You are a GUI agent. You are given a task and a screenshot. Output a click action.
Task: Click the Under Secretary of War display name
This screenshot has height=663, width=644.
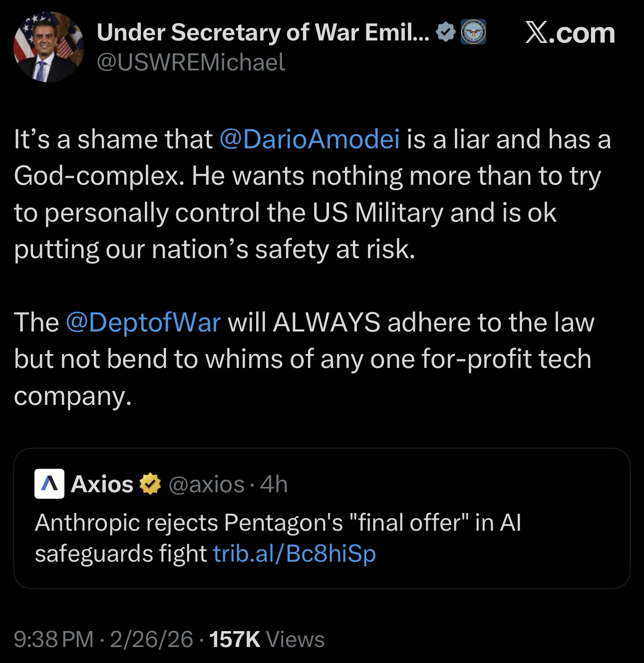click(x=263, y=33)
